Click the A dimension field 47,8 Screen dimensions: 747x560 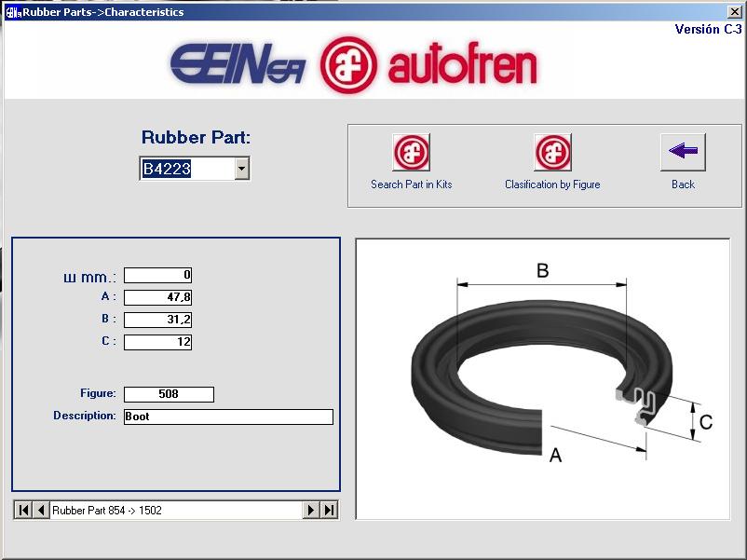157,297
